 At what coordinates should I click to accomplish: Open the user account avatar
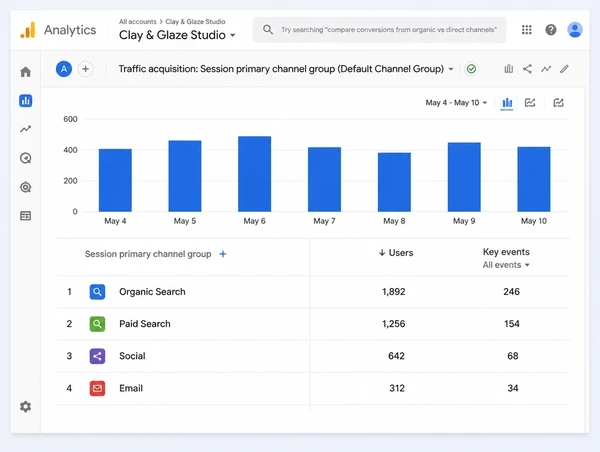(574, 30)
